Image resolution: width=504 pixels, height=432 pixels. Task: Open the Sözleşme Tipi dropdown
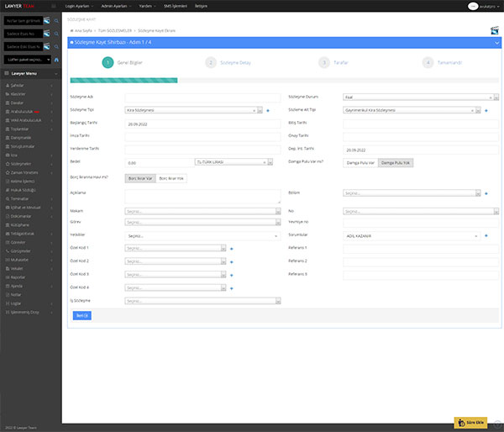pos(193,110)
